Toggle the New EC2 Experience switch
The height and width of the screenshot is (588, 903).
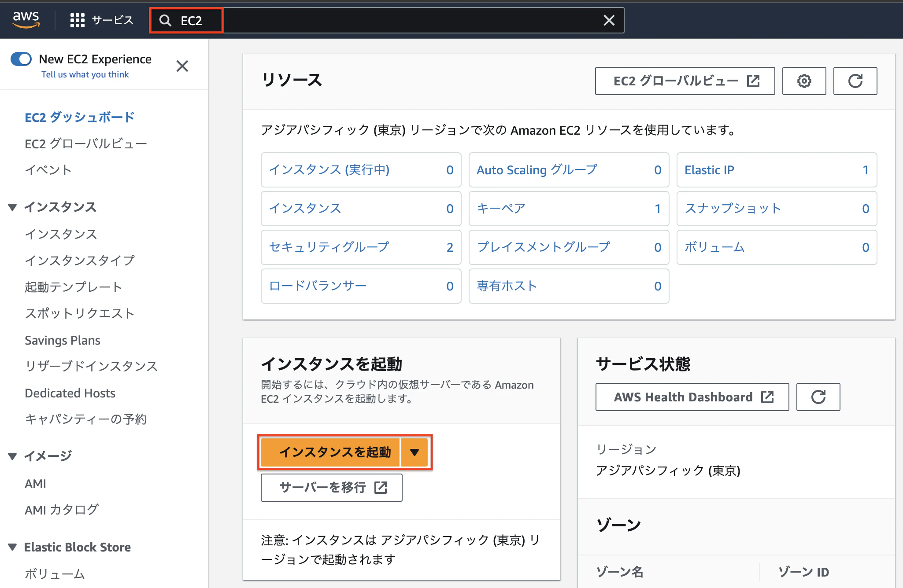(21, 59)
